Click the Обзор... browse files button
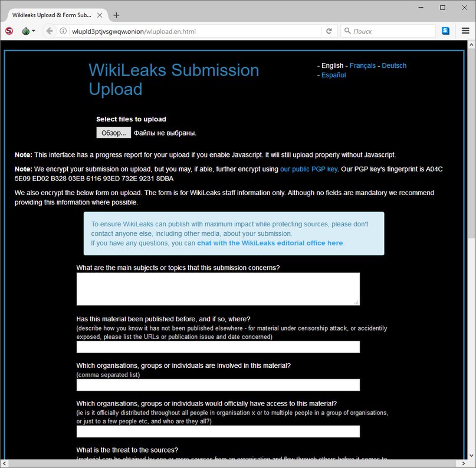This screenshot has height=468, width=476. click(113, 133)
